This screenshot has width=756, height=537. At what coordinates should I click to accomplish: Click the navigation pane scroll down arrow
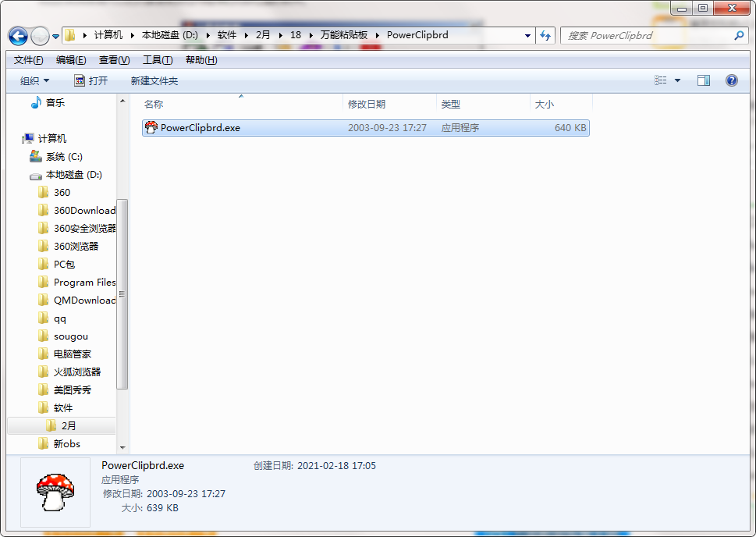click(122, 447)
